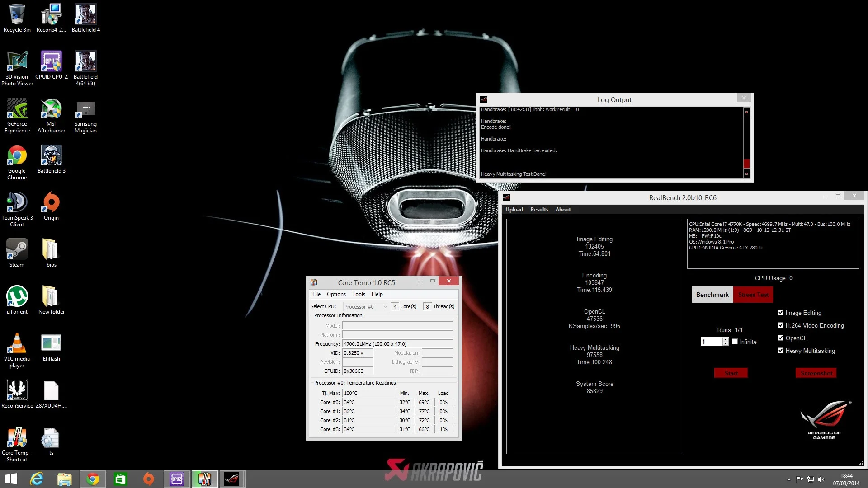
Task: Open the Tools menu in Core Temp
Action: 359,294
